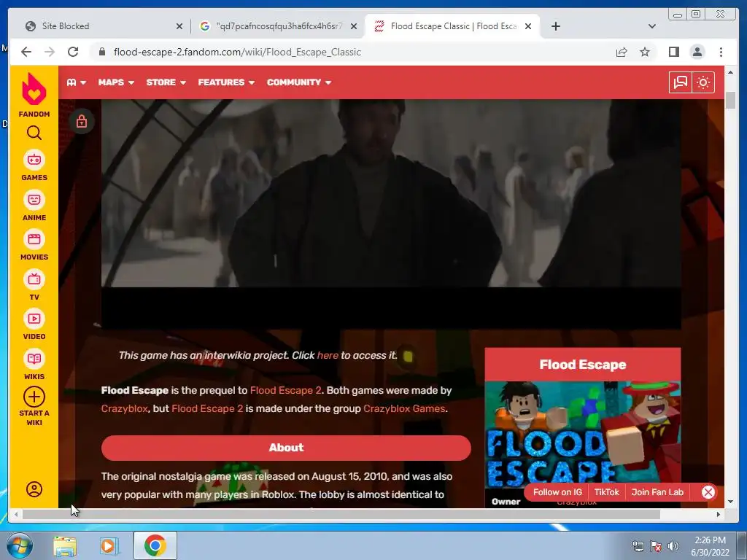This screenshot has width=747, height=560.
Task: Click the 'here' interwiki link
Action: point(328,355)
